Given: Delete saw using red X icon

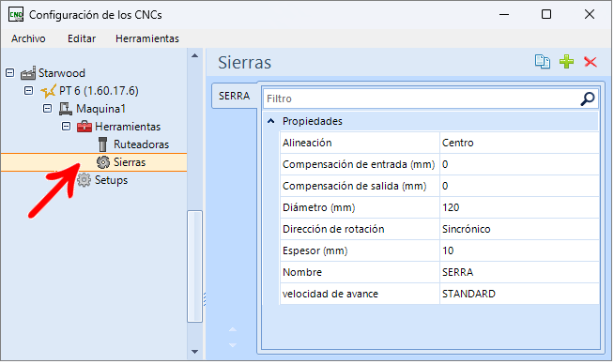Looking at the screenshot, I should (591, 62).
